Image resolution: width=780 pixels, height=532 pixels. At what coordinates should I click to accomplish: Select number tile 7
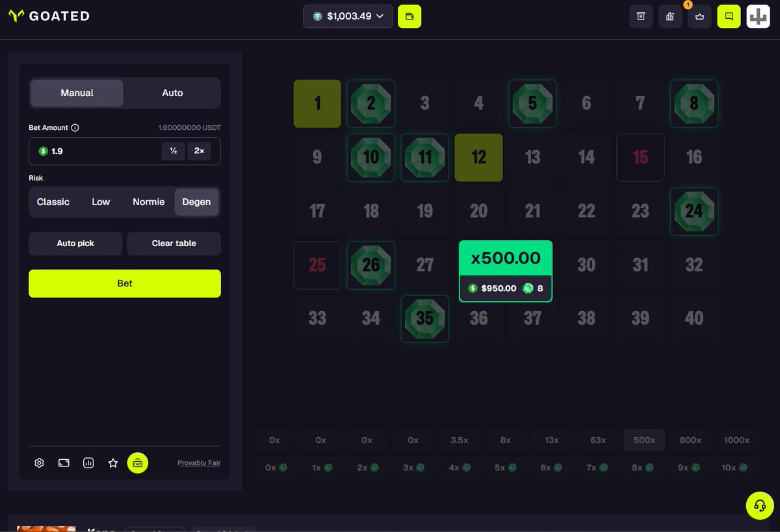(x=640, y=103)
